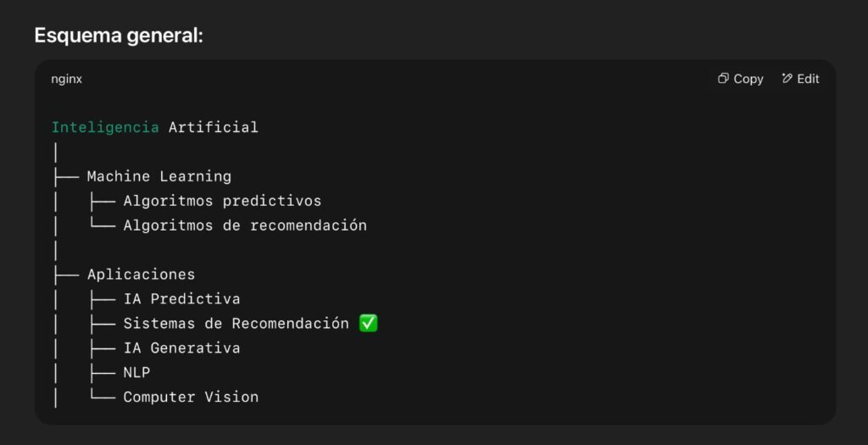Click the Esquema general heading
The image size is (868, 445).
(x=119, y=36)
